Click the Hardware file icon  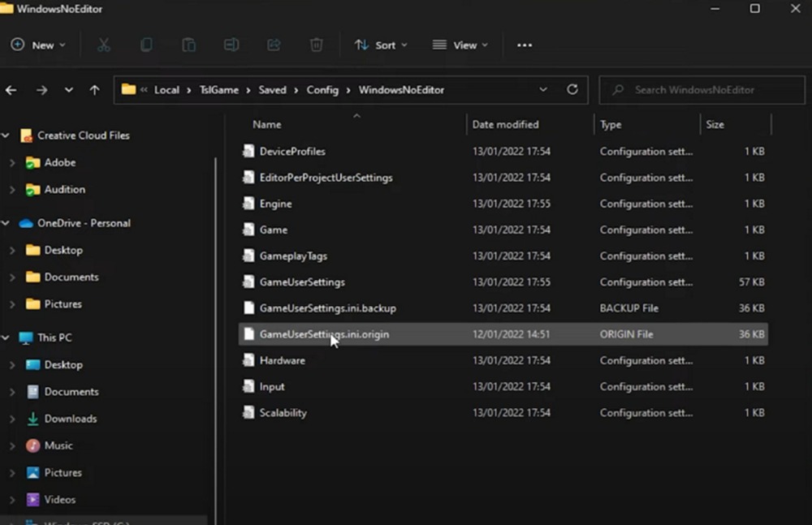click(248, 359)
